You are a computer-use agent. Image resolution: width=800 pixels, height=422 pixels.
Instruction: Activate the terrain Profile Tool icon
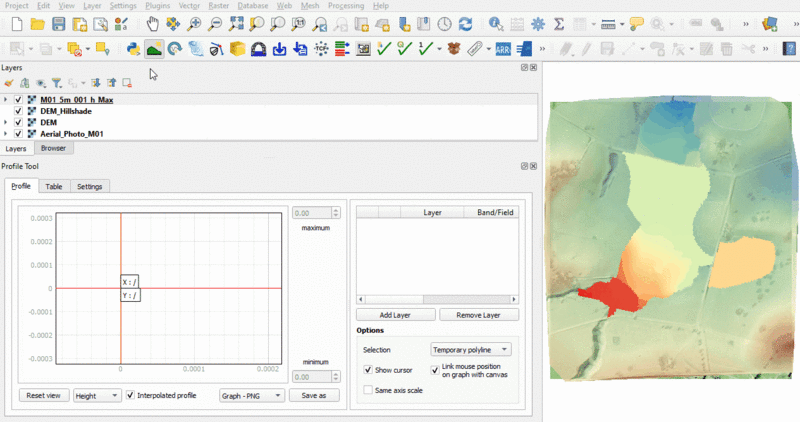(x=154, y=48)
